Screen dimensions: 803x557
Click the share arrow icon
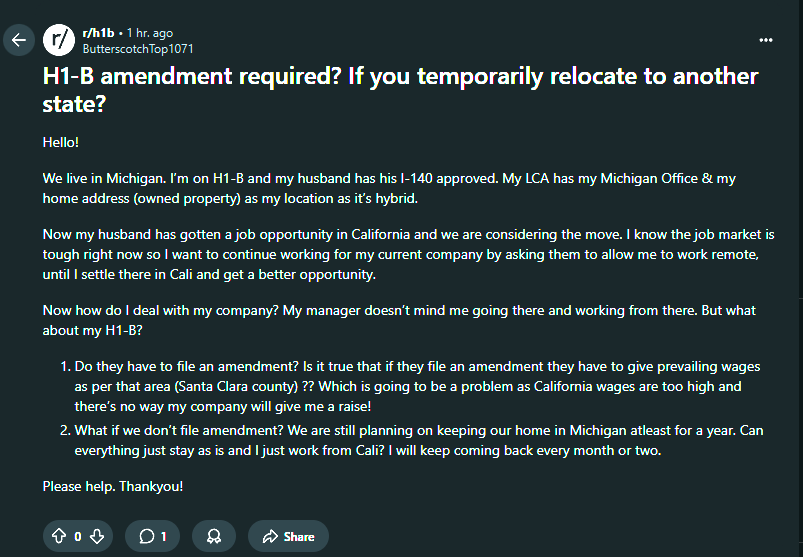coord(270,536)
